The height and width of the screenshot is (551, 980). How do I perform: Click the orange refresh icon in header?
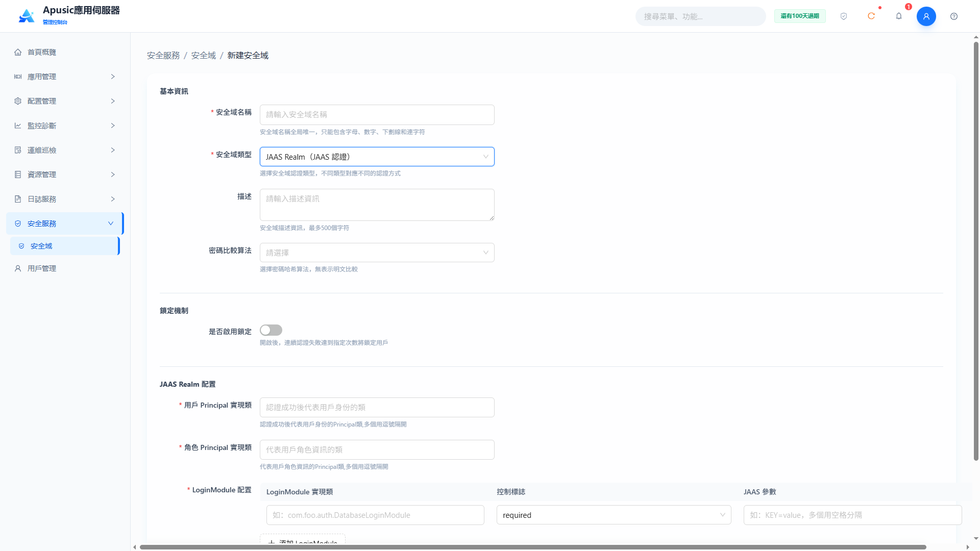tap(871, 16)
